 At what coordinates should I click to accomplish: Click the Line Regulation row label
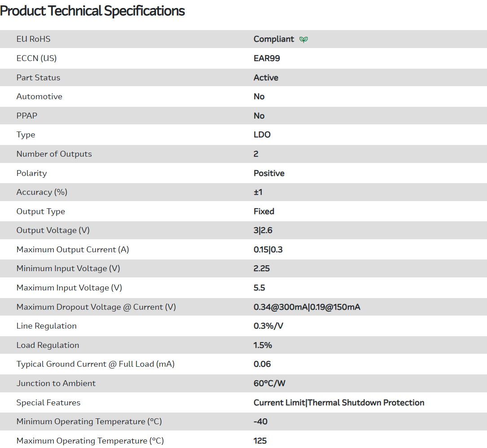tap(47, 326)
